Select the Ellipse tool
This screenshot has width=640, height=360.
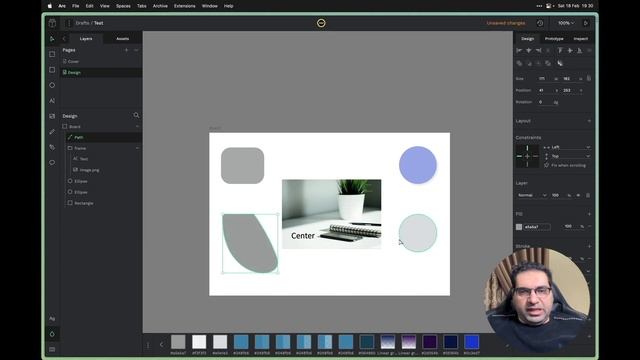tap(52, 85)
